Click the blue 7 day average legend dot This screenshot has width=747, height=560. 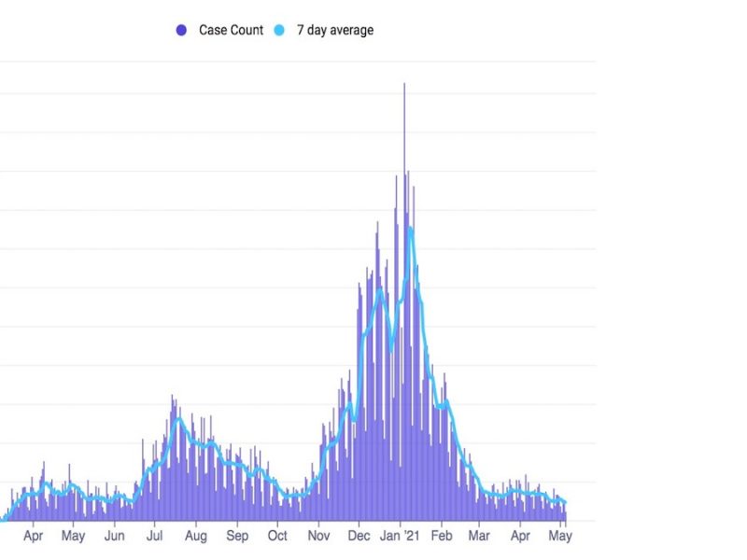tap(279, 31)
